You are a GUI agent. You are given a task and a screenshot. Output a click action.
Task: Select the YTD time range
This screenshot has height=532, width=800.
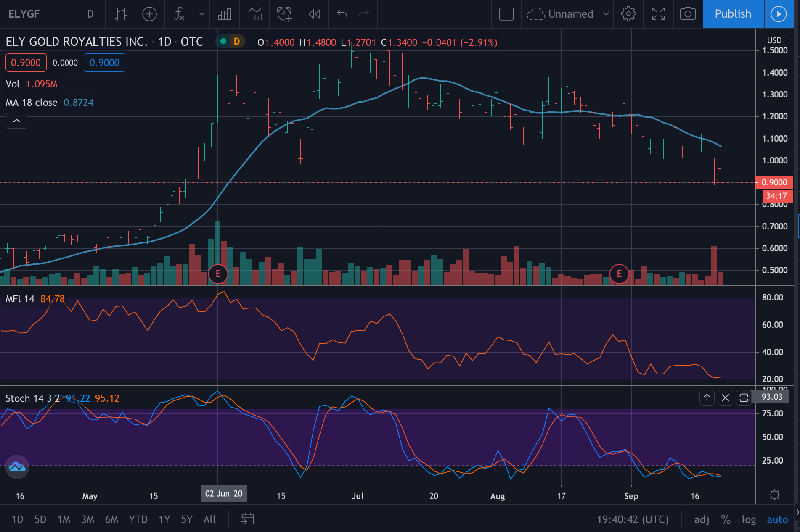138,520
